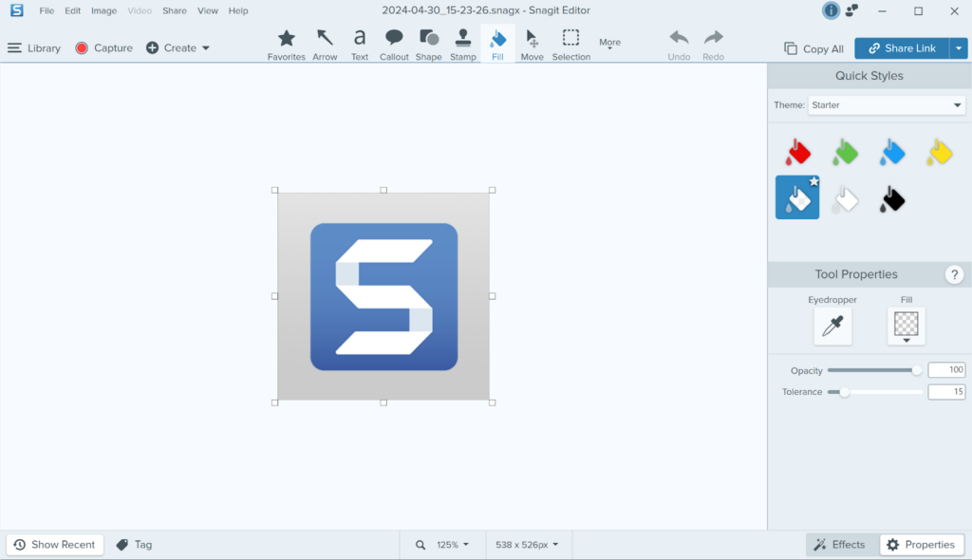Select the Text tool

point(360,43)
